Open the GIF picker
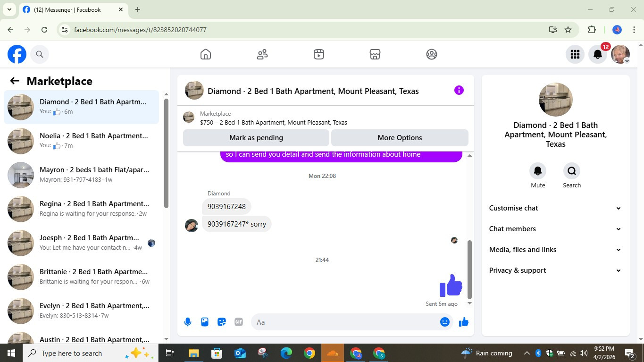This screenshot has width=644, height=362. click(239, 322)
